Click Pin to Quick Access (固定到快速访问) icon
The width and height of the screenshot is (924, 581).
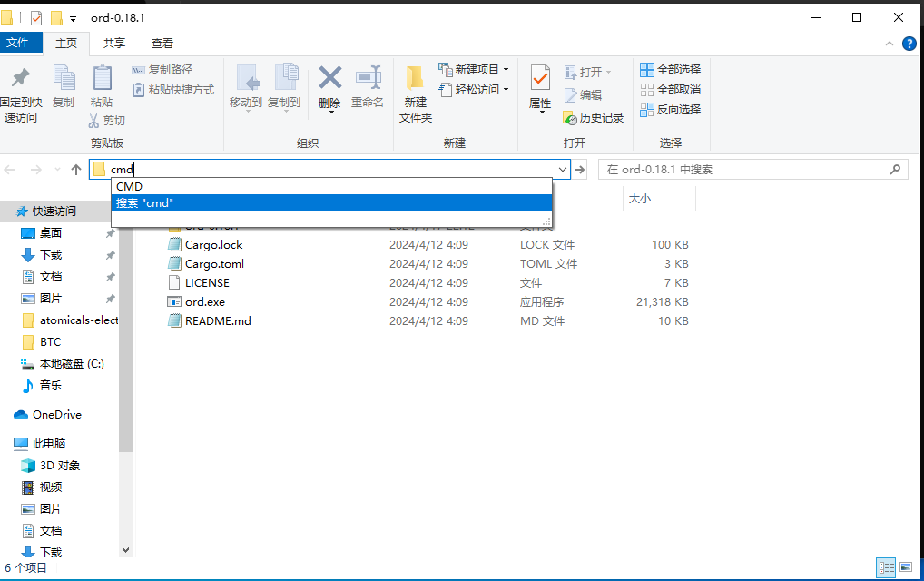tap(20, 79)
